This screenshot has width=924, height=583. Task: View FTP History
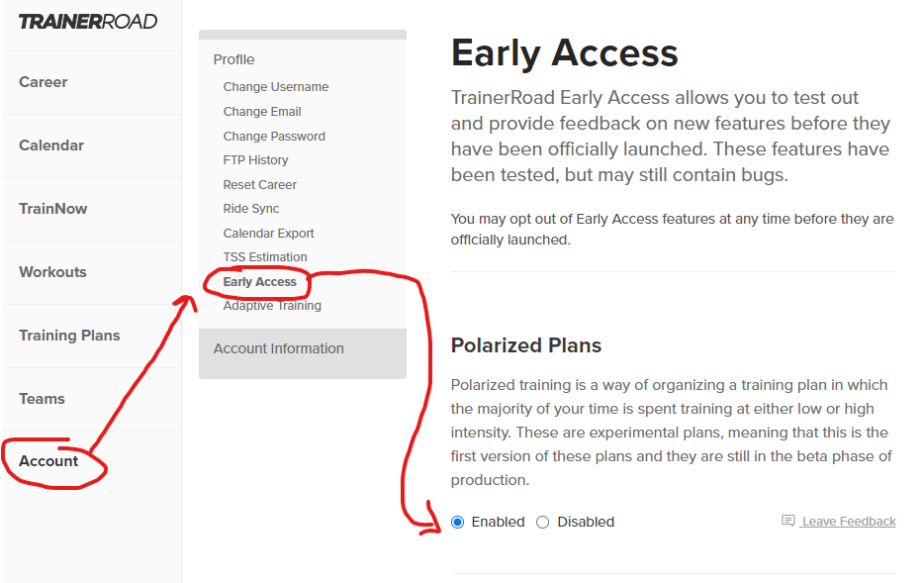[256, 160]
